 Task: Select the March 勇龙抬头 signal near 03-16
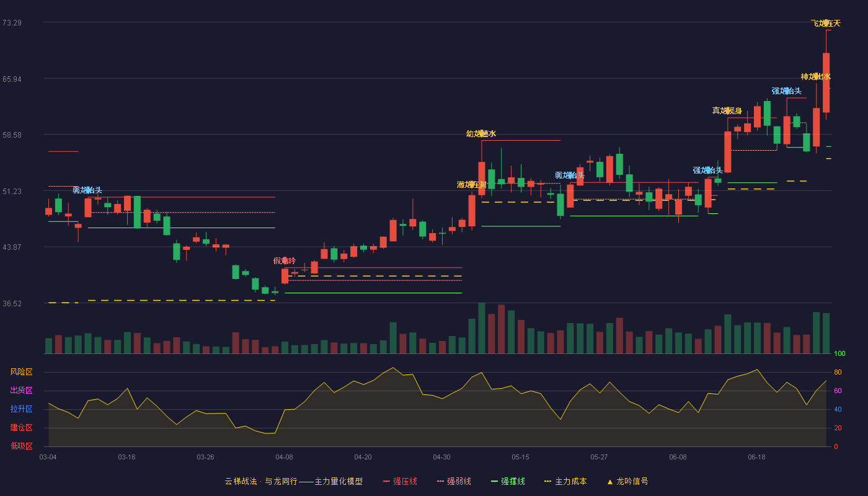click(x=87, y=190)
